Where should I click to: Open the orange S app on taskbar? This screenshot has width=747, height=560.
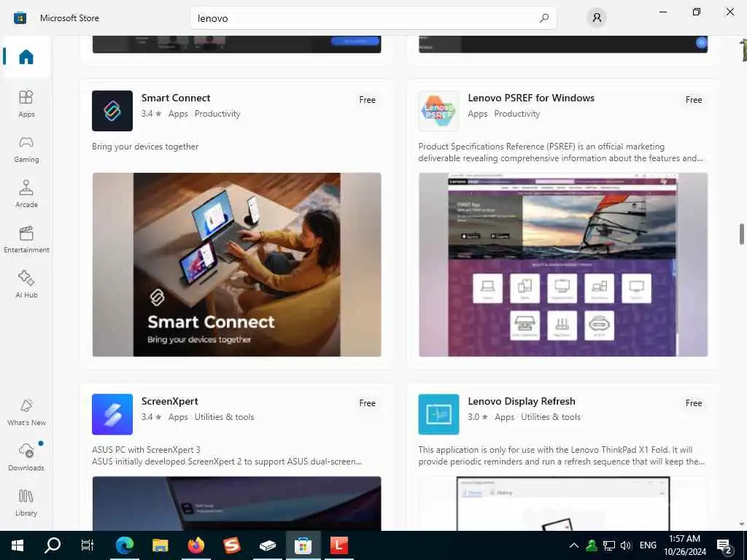click(x=231, y=545)
